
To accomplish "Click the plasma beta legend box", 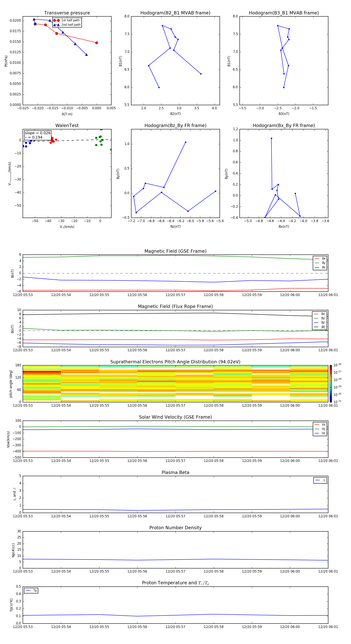I will coord(320,480).
